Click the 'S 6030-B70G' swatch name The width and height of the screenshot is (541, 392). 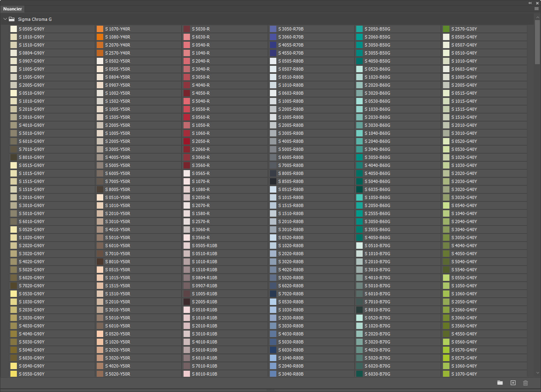tap(378, 374)
